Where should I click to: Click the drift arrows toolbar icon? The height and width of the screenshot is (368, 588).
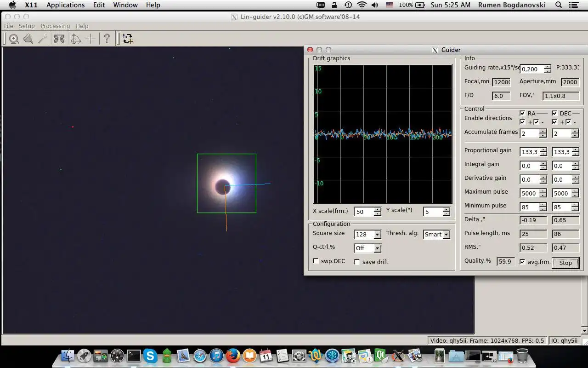click(128, 39)
